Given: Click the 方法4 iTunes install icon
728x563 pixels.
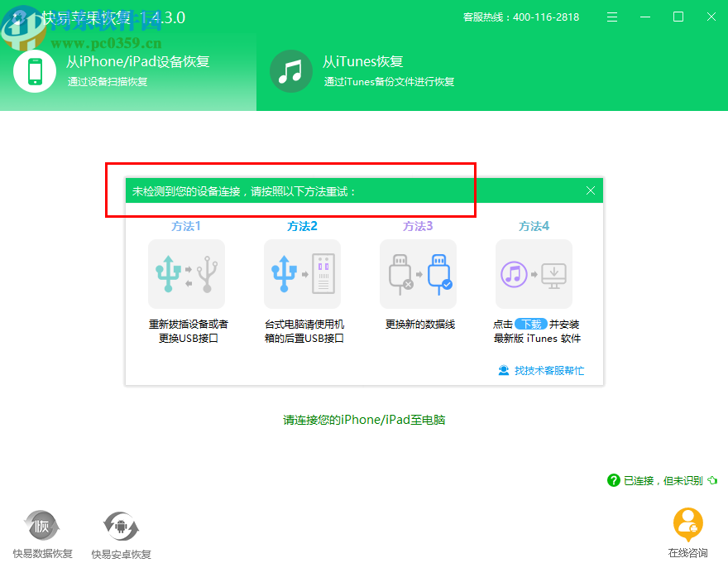Looking at the screenshot, I should [x=534, y=273].
